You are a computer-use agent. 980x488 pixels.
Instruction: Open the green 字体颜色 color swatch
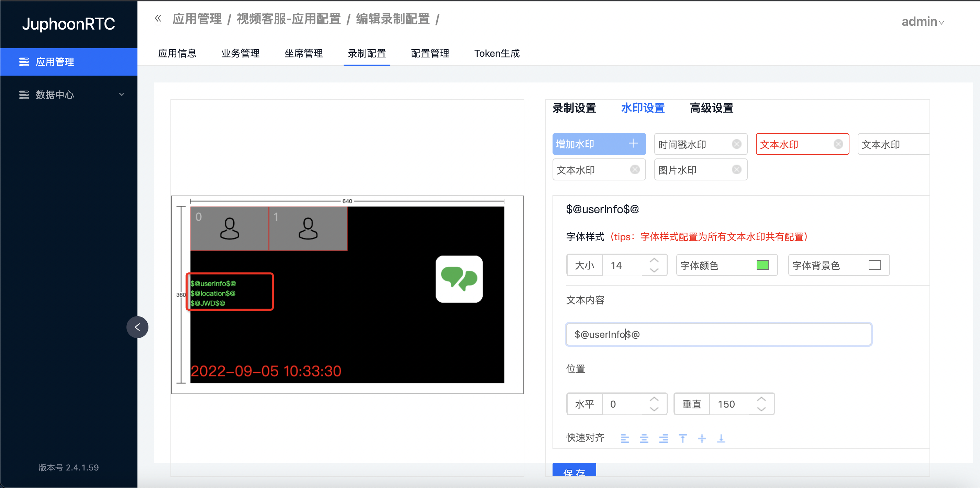click(763, 265)
